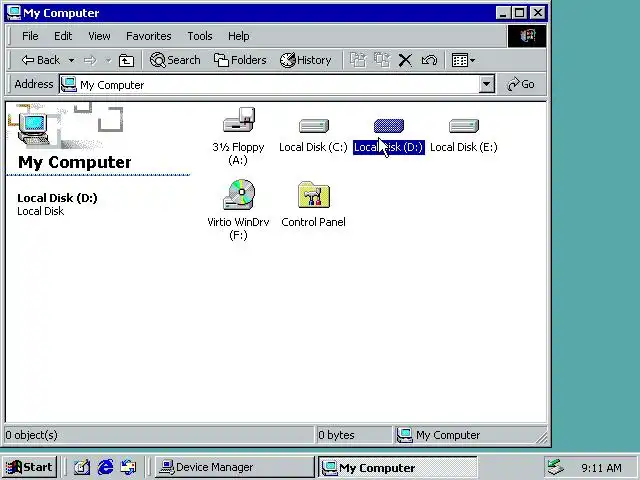Expand the Address bar dropdown arrow
The image size is (640, 480).
point(487,84)
